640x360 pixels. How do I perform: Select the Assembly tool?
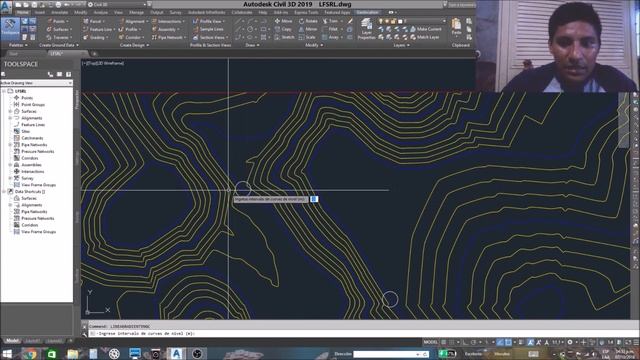(x=165, y=29)
